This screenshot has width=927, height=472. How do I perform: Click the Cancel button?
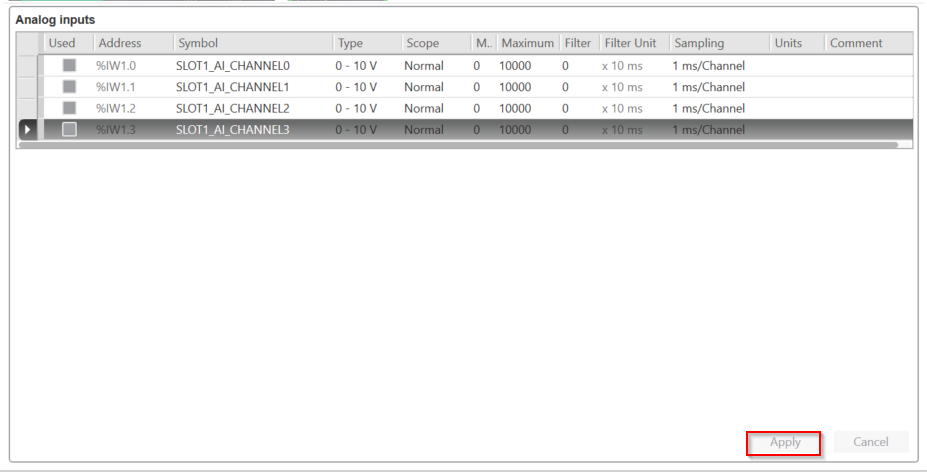[x=870, y=442]
